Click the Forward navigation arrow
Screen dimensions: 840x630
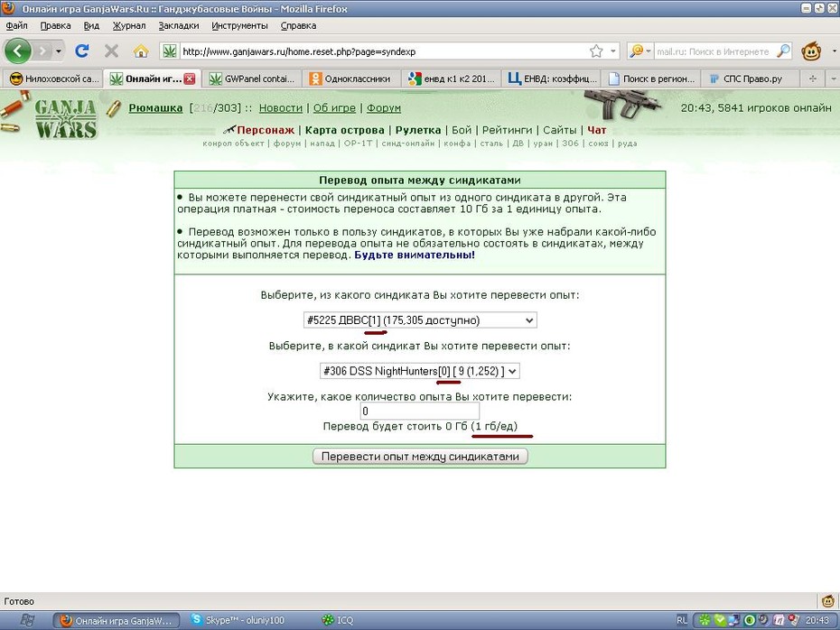(42, 51)
